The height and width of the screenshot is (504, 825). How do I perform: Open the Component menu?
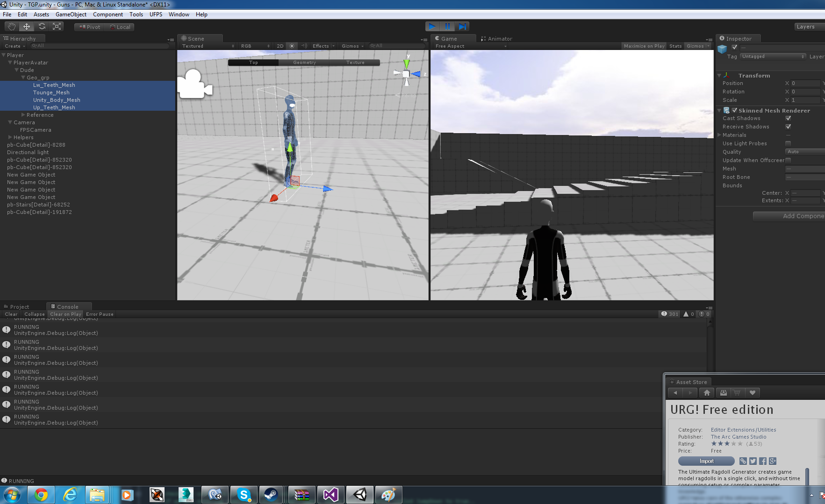click(108, 14)
